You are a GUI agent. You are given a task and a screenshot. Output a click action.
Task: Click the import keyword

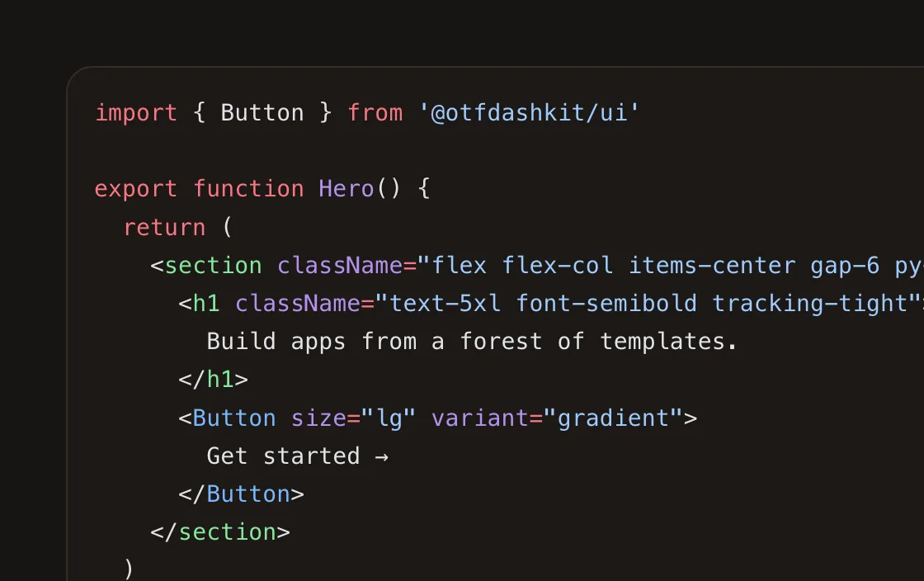click(135, 112)
